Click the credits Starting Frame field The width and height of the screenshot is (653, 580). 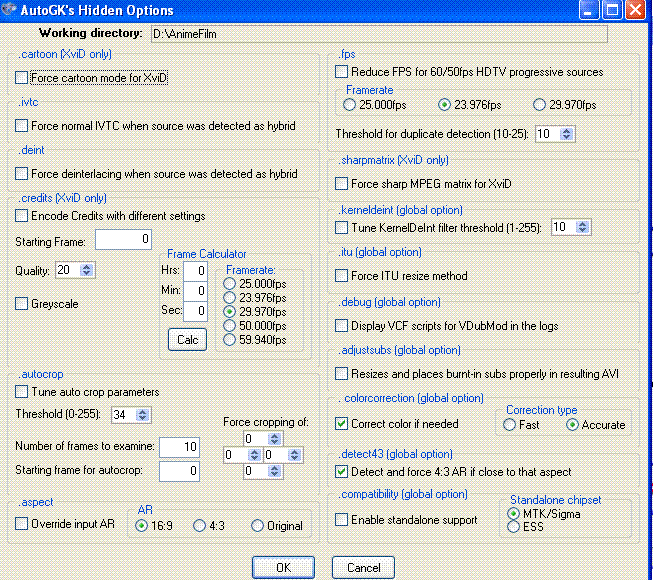(x=123, y=239)
